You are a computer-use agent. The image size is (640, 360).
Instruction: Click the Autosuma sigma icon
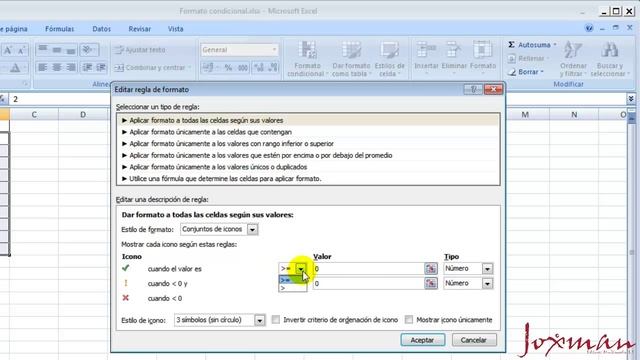(511, 45)
